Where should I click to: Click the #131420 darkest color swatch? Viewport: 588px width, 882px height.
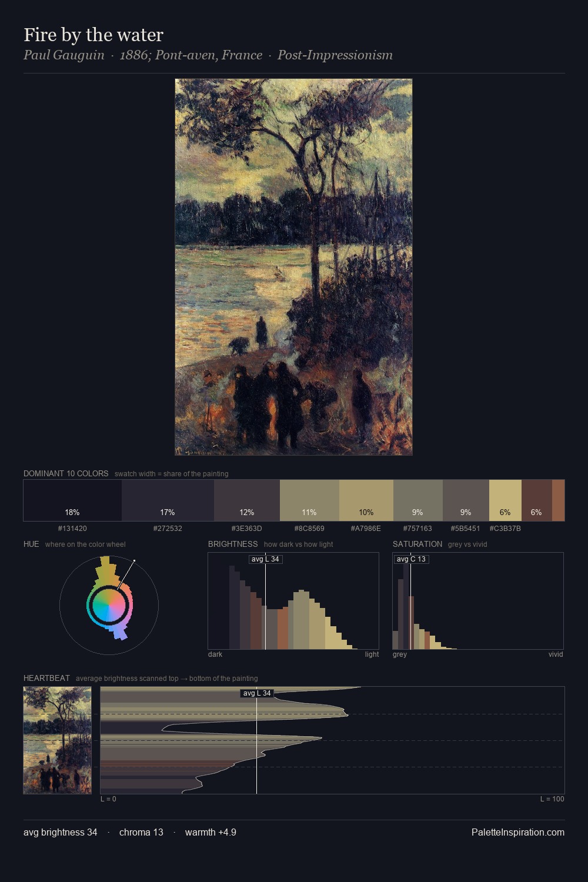(x=72, y=500)
